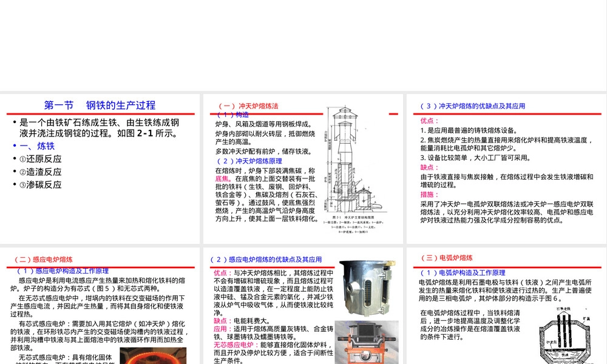Click the electric arc furnace diagram
The width and height of the screenshot is (607, 364).
pyautogui.click(x=566, y=335)
